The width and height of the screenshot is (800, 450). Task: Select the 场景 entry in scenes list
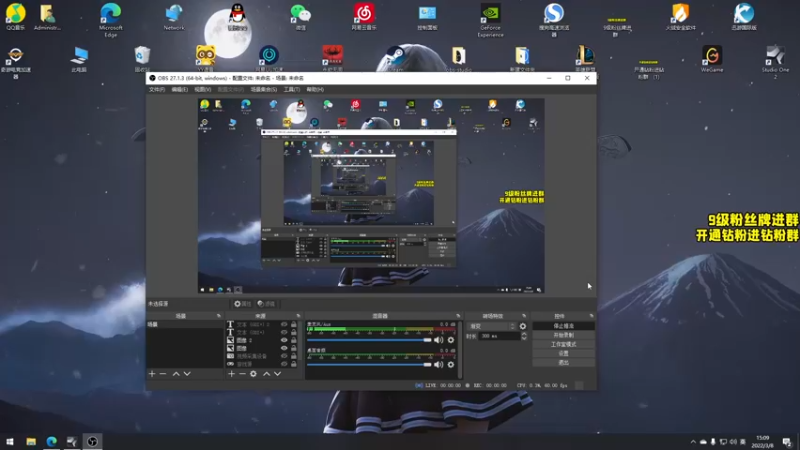pos(185,324)
